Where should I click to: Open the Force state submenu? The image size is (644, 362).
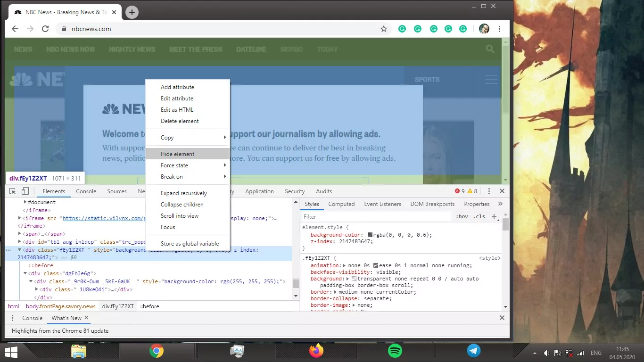pos(188,165)
